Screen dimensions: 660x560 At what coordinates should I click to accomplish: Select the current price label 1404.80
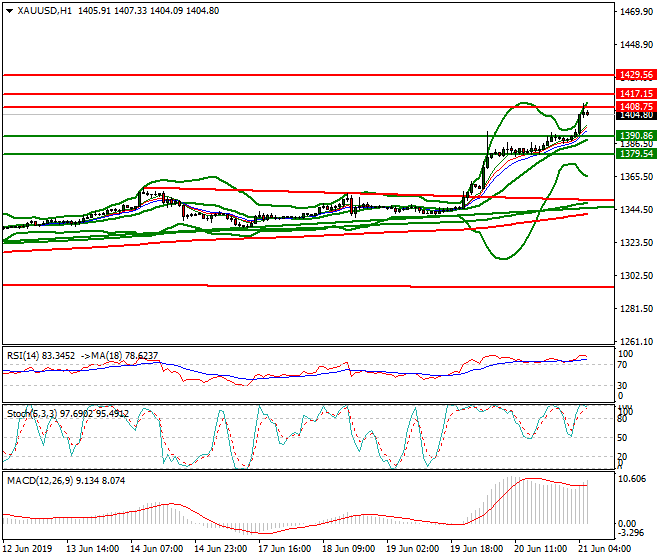click(x=636, y=115)
